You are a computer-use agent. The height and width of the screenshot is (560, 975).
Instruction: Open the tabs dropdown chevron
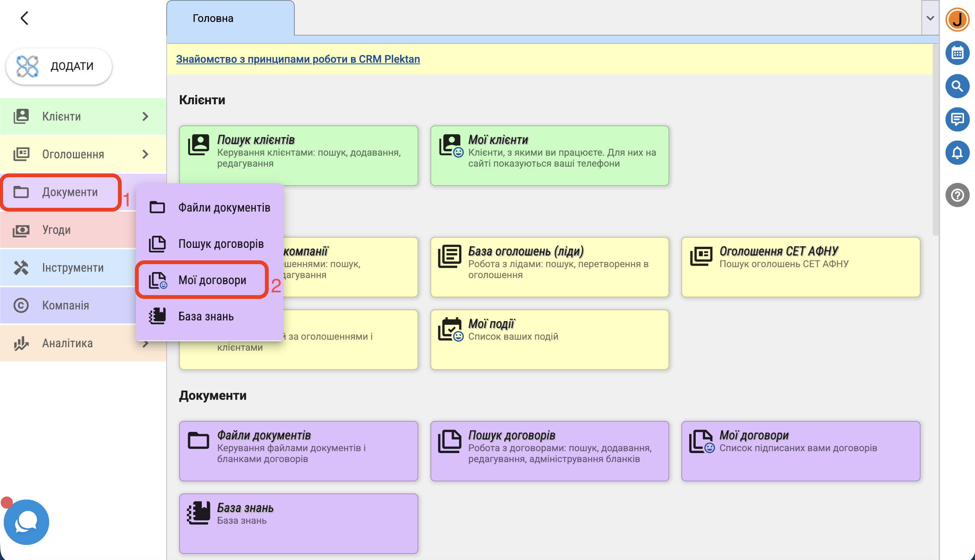pos(930,18)
